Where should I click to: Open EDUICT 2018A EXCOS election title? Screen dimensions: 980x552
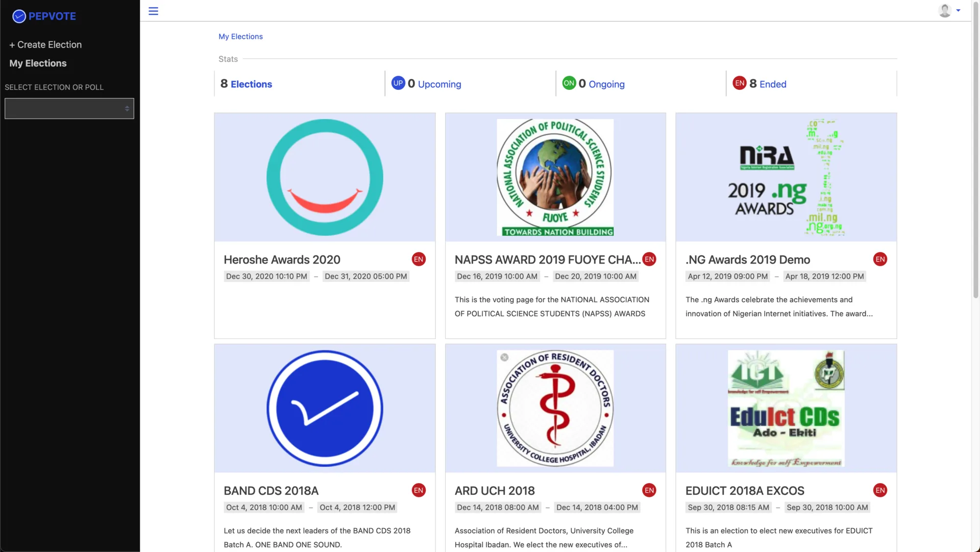[745, 491]
